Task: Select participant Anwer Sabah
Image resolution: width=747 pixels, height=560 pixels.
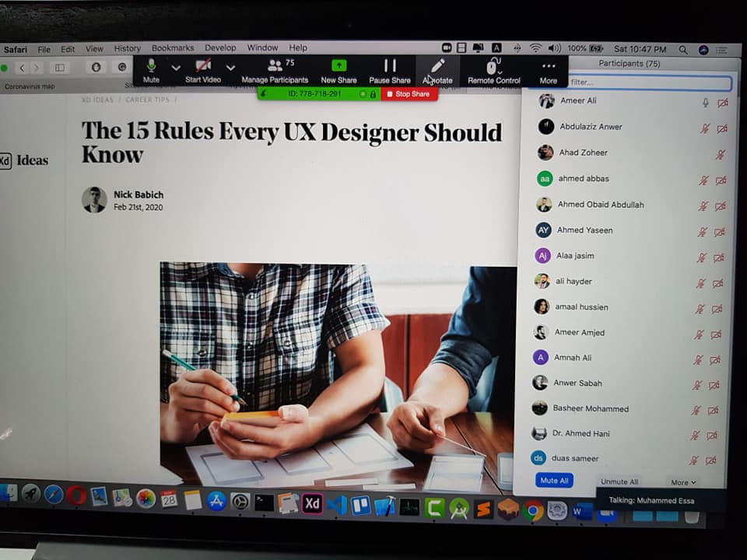Action: coord(578,383)
